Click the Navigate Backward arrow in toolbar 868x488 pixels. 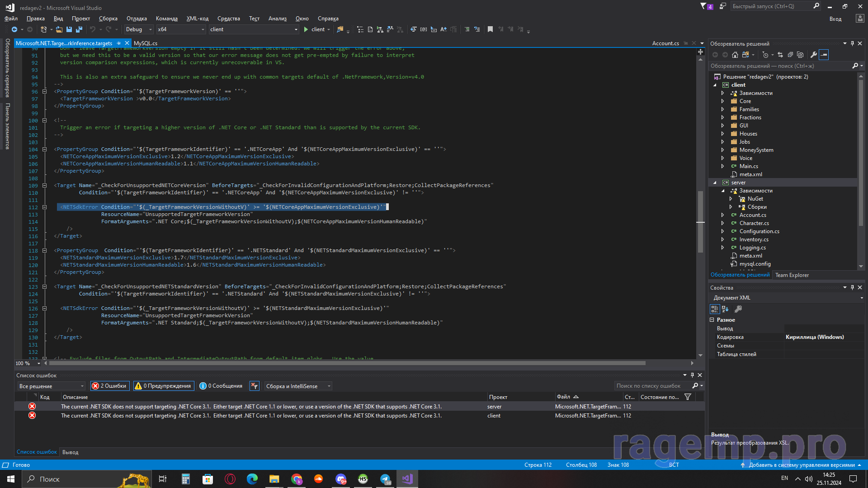click(14, 29)
